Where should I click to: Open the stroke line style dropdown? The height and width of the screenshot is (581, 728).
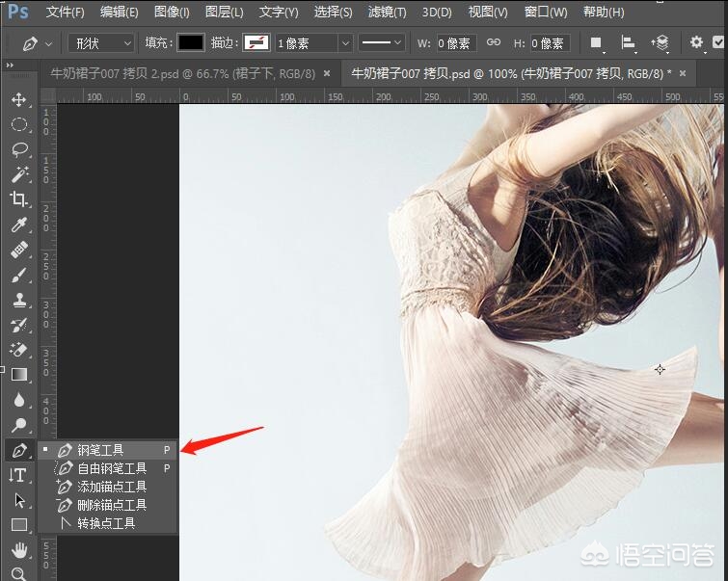click(x=381, y=43)
